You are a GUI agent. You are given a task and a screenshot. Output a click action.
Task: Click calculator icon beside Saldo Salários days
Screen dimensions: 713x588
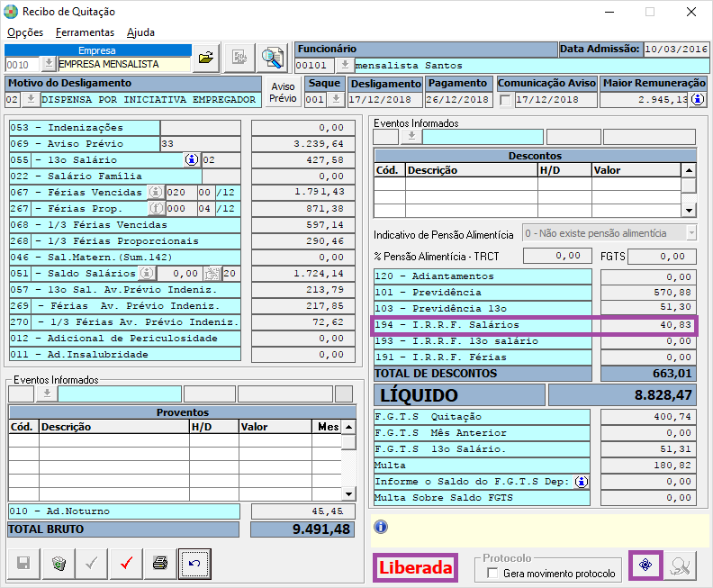pos(212,274)
